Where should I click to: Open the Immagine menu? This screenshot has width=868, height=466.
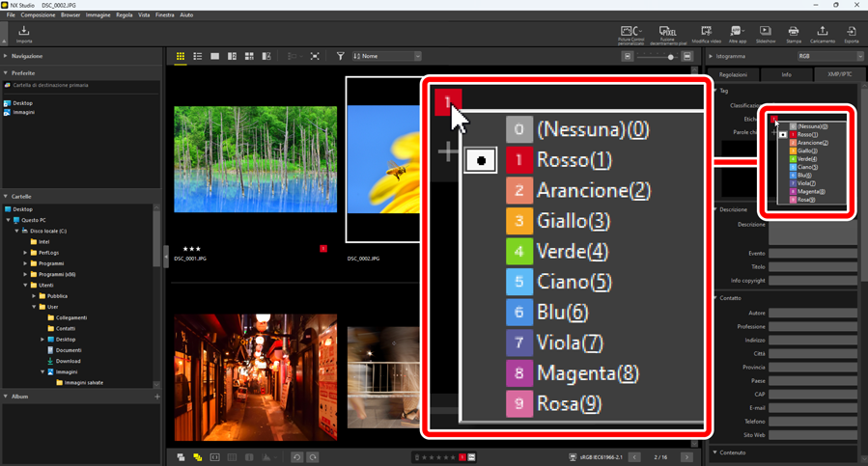coord(98,15)
